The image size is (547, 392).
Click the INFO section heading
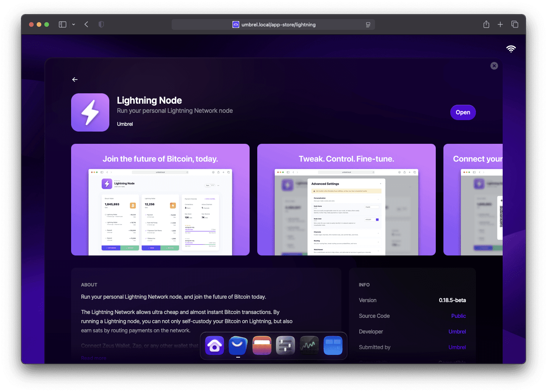[x=364, y=285]
